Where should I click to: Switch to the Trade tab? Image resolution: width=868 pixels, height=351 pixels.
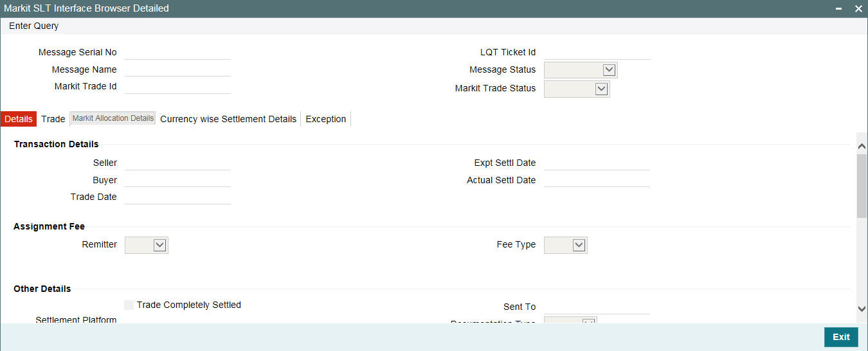[x=53, y=119]
